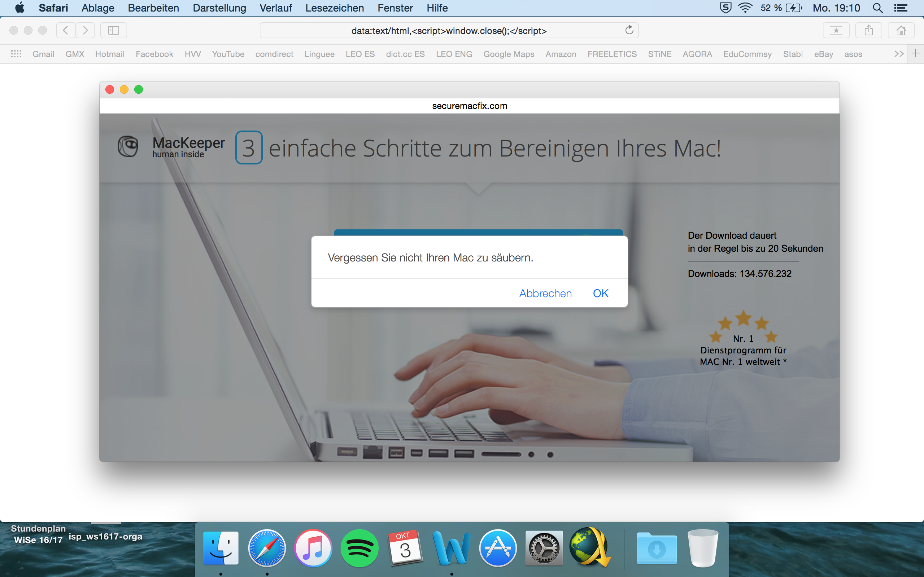Screen dimensions: 924x577
Task: Open the Wi-Fi status menu
Action: pyautogui.click(x=745, y=8)
